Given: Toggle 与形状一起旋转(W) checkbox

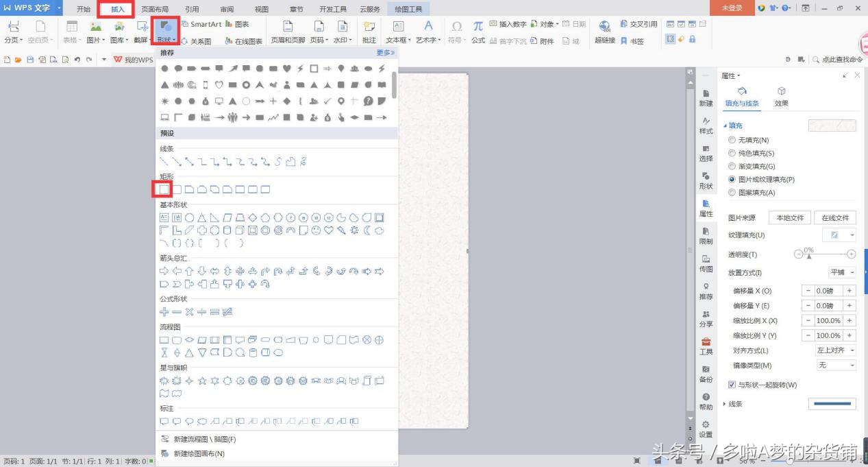Looking at the screenshot, I should coord(732,385).
